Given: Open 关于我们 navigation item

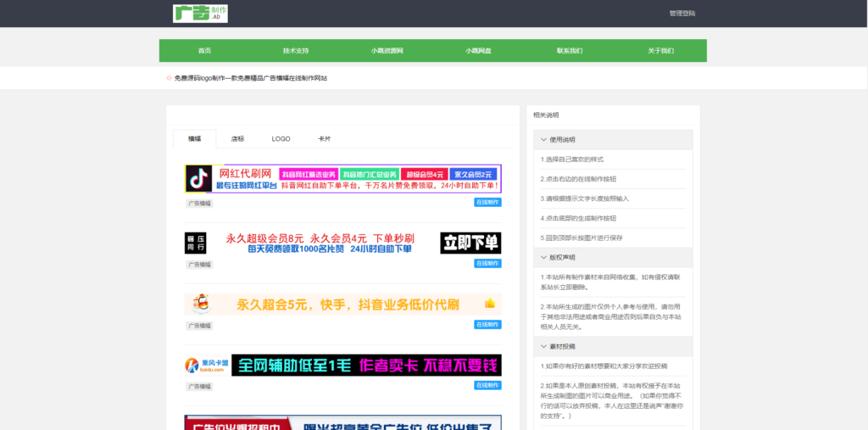Looking at the screenshot, I should tap(661, 51).
